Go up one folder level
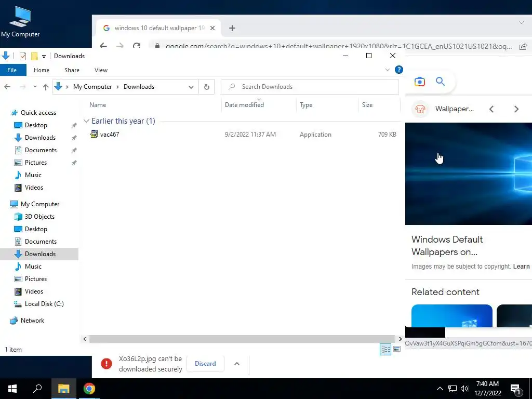 tap(46, 87)
